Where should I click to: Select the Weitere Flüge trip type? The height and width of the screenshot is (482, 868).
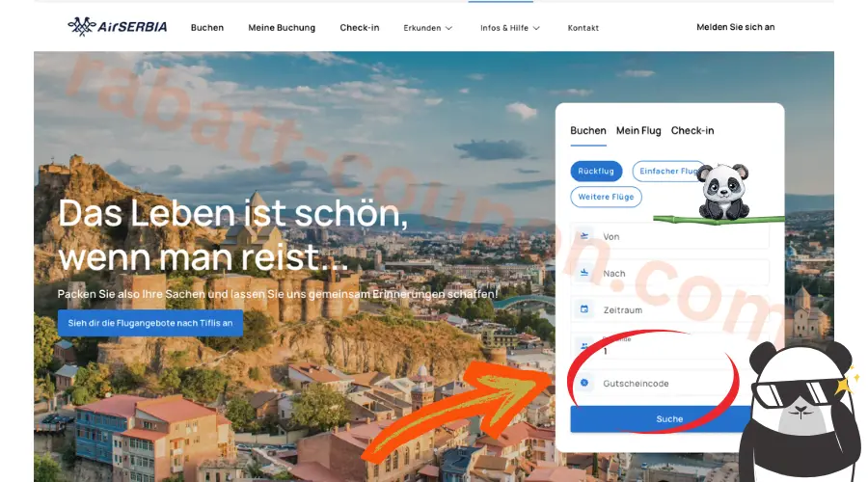click(607, 197)
